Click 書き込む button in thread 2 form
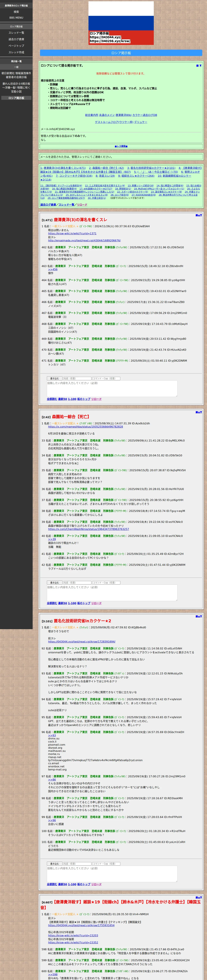207x980 pixels. pos(54,583)
